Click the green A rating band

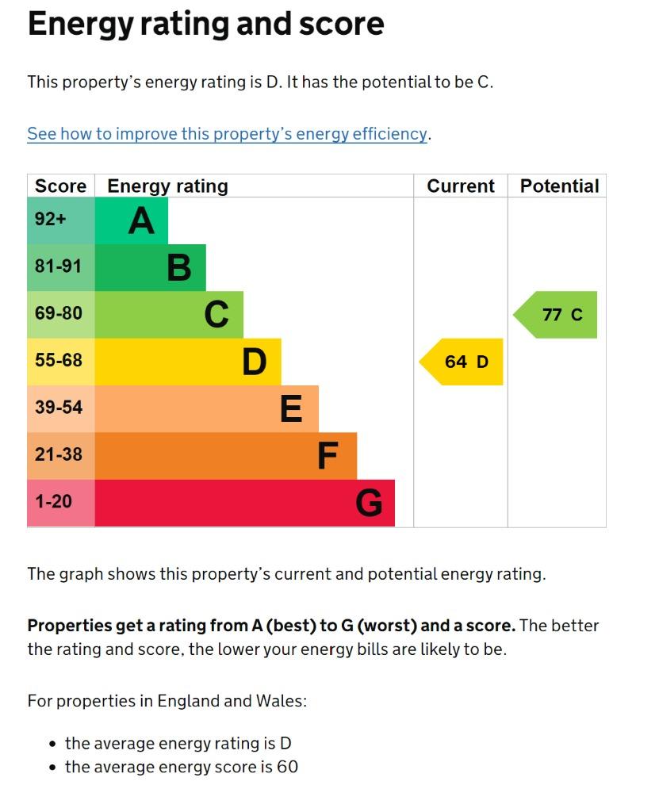tap(132, 220)
